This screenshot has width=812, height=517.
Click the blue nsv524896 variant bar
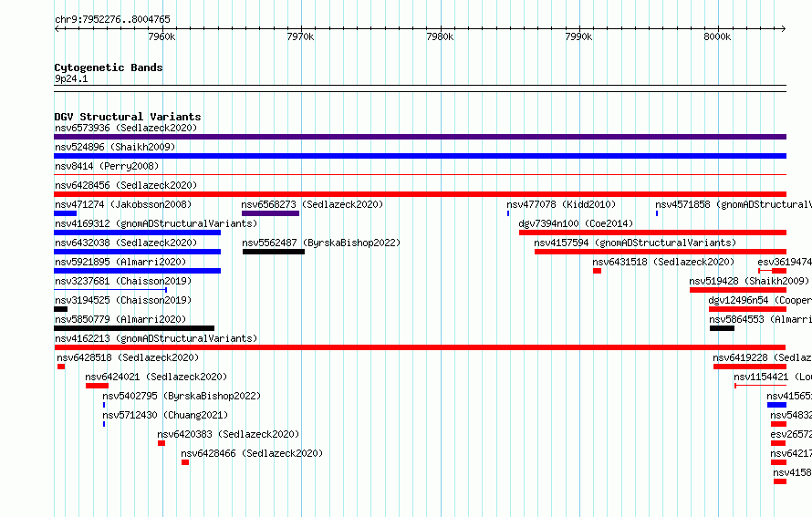pos(420,156)
